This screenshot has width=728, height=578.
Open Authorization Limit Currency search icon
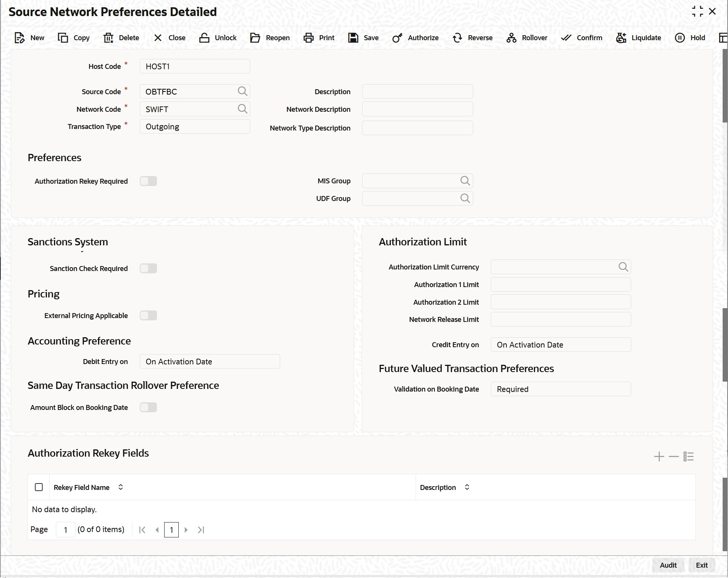[x=623, y=267]
